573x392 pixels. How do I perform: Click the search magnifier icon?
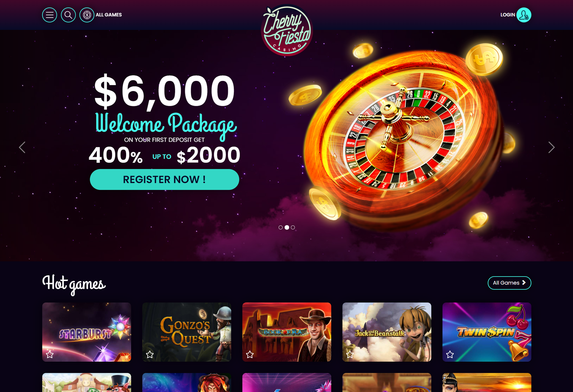point(68,15)
